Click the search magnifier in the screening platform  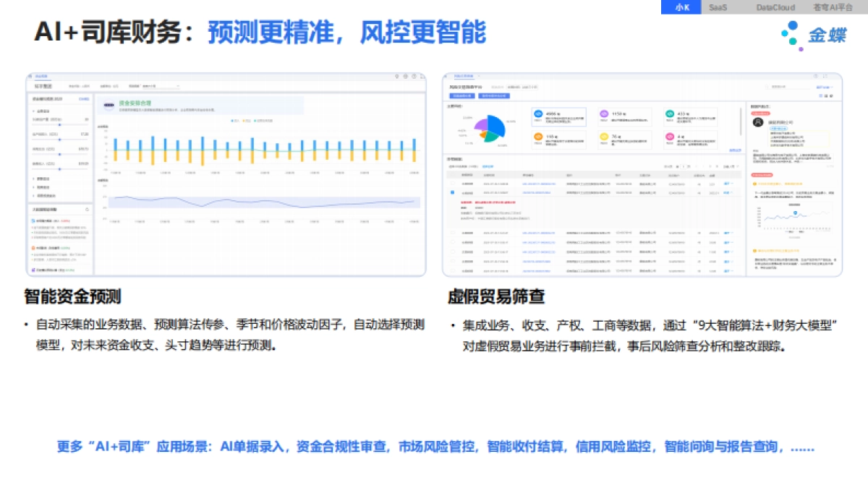[766, 87]
